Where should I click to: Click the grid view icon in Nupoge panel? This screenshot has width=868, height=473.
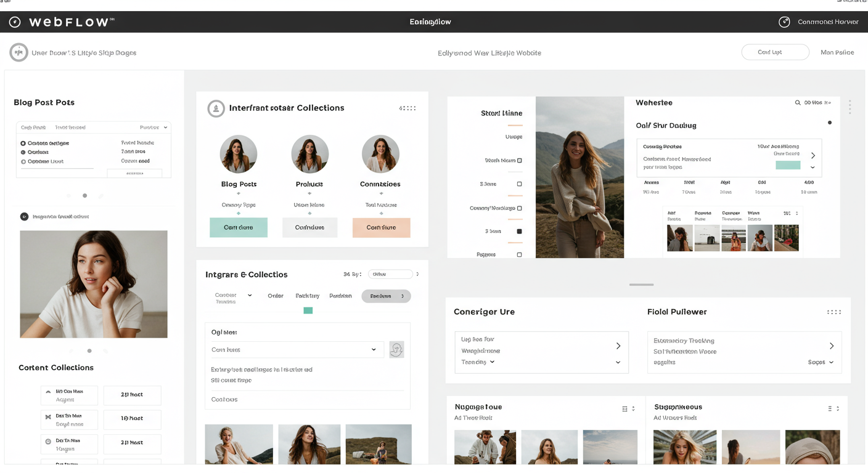click(624, 409)
